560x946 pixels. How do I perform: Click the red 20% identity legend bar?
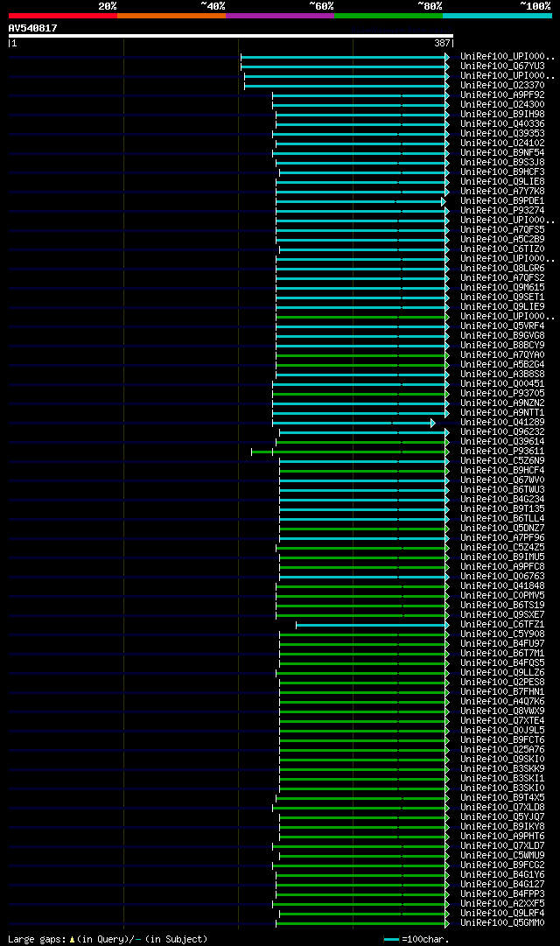tap(63, 16)
